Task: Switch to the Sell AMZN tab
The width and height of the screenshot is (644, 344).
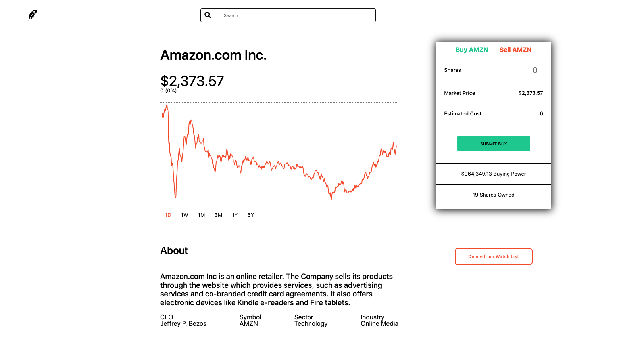Action: 515,50
